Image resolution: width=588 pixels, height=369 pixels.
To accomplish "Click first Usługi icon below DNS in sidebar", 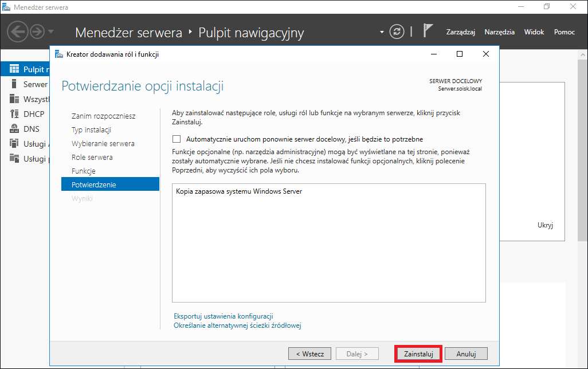I will pos(14,144).
